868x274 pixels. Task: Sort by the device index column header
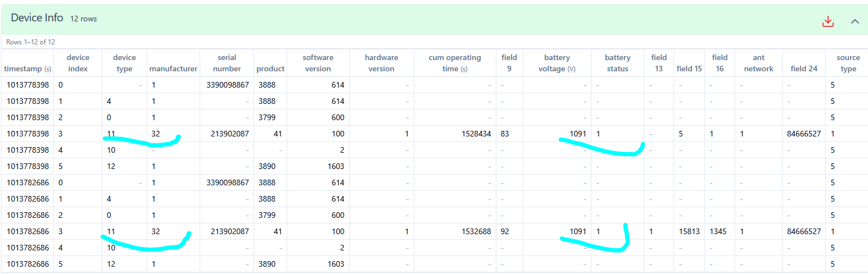point(78,63)
